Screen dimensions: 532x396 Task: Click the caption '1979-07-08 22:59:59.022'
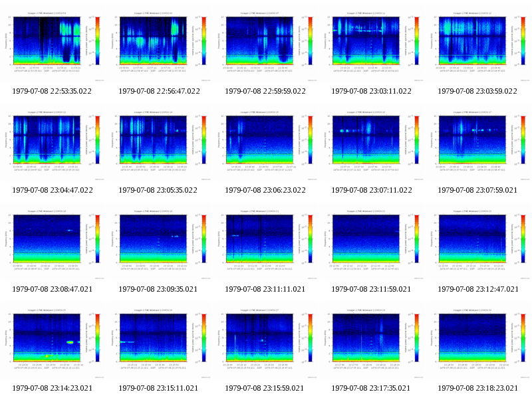coord(265,91)
